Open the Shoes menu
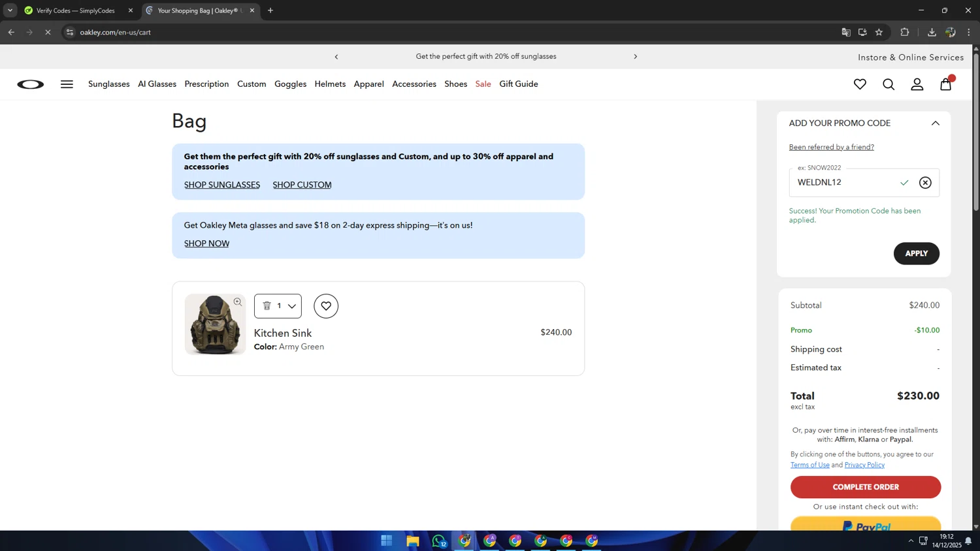Image resolution: width=980 pixels, height=551 pixels. pyautogui.click(x=455, y=84)
